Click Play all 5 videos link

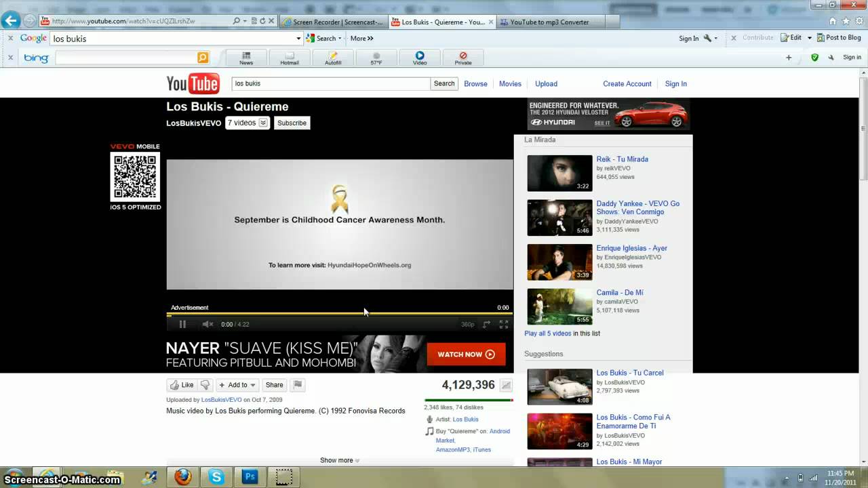(548, 333)
